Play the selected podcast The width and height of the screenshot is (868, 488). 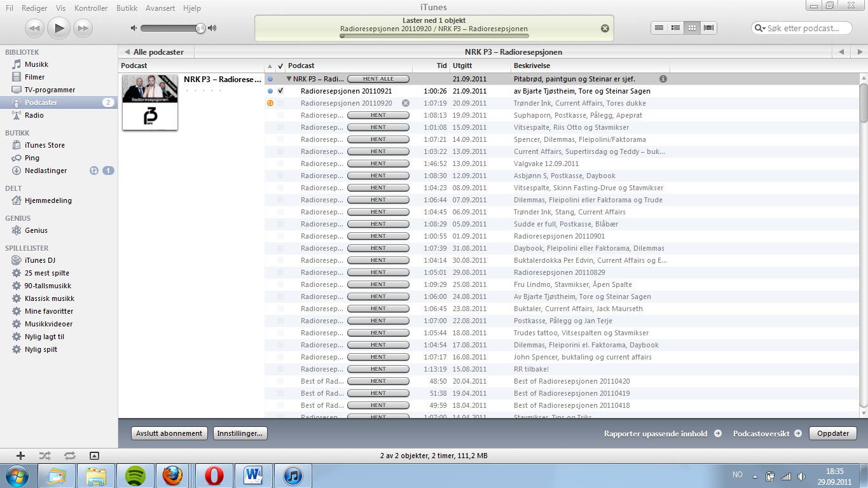point(59,28)
